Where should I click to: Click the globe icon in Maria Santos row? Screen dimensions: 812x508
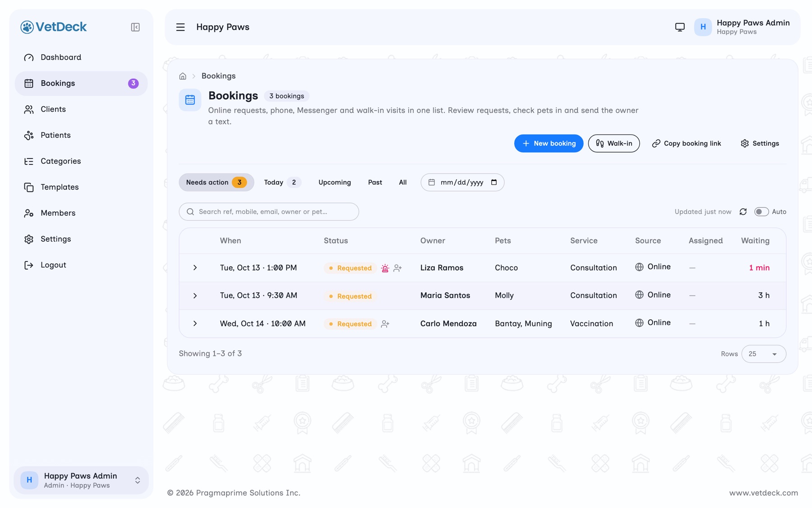[x=639, y=295]
